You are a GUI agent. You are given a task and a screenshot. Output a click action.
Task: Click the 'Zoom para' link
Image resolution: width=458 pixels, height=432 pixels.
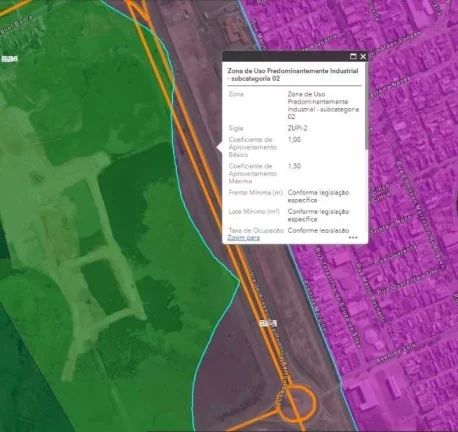(244, 238)
